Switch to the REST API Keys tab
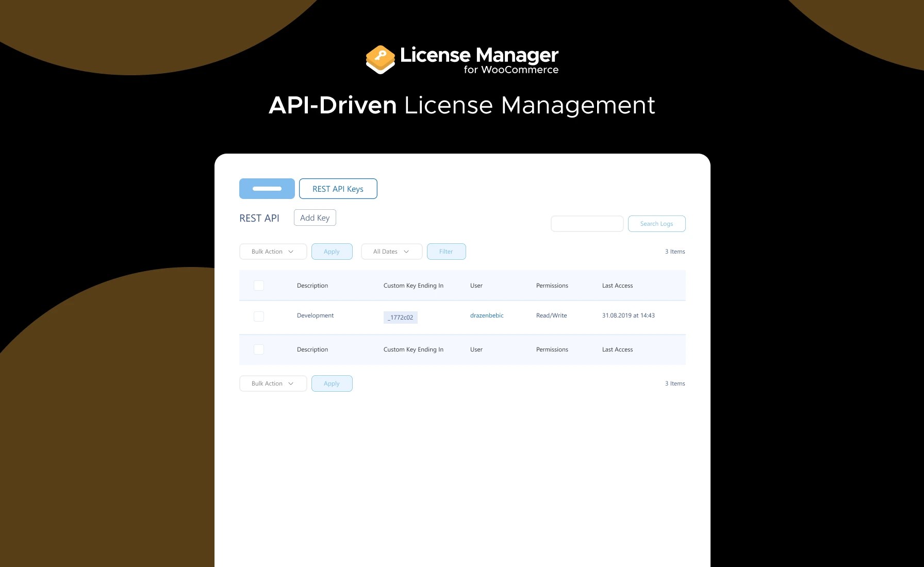 click(338, 189)
